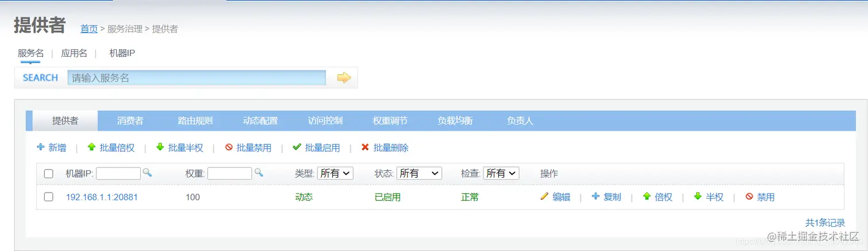Click the 半权 link in the row

[715, 197]
